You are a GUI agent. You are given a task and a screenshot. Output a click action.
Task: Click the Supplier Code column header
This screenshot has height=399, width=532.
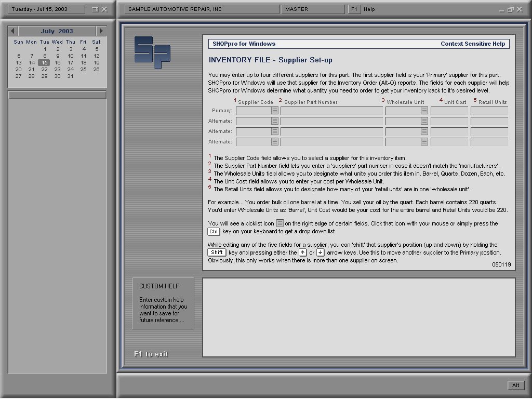[256, 102]
